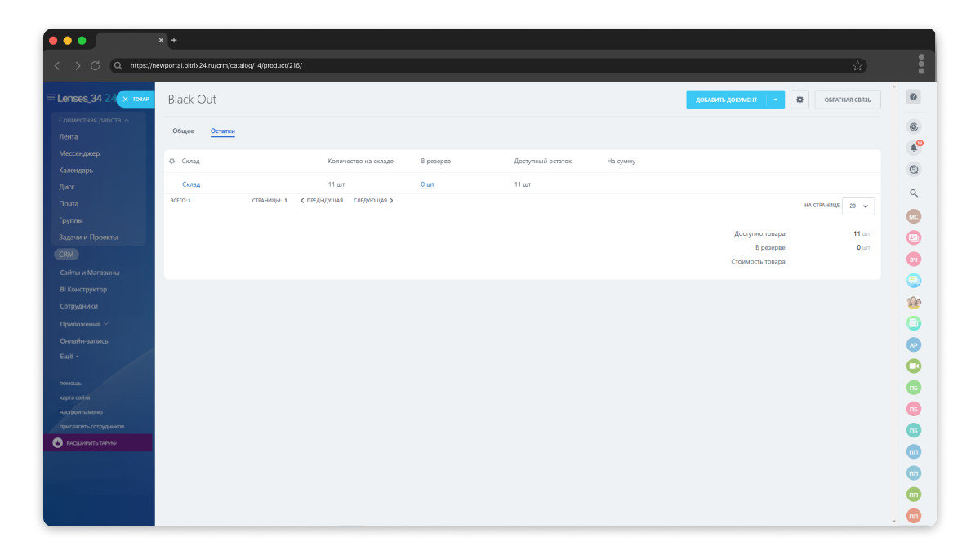Screen dimensions: 980x555
Task: Open the карта сайта link
Action: [75, 397]
